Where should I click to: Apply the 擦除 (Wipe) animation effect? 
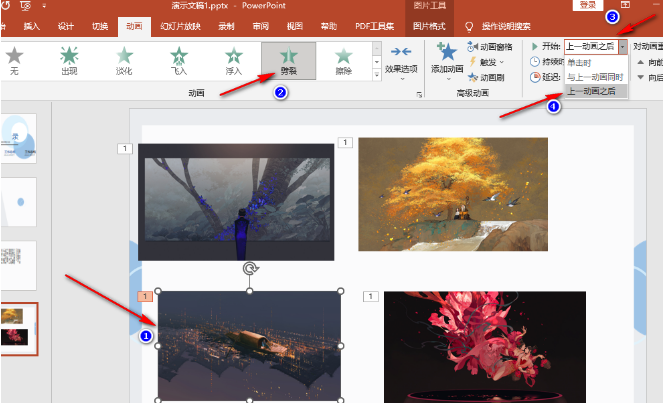(343, 61)
